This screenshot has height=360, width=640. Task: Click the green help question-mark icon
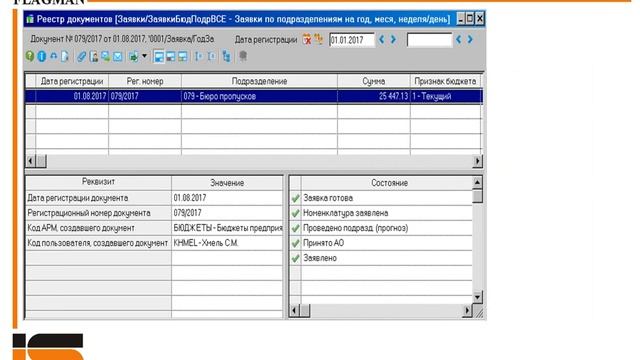tap(30, 56)
